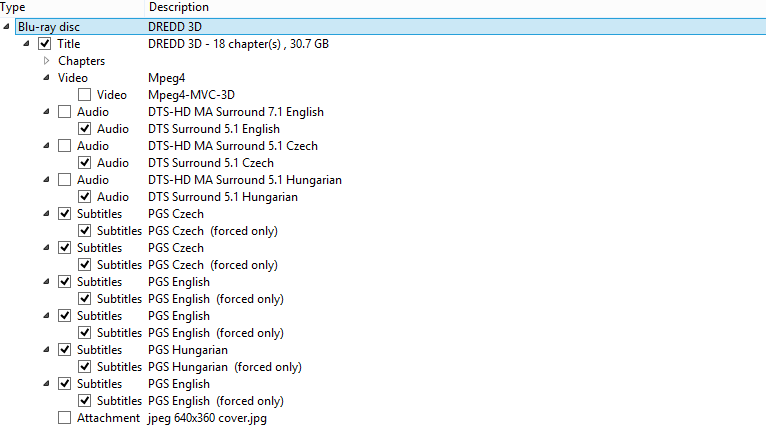766x438 pixels.
Task: Select the Attachment row label
Action: (x=108, y=418)
